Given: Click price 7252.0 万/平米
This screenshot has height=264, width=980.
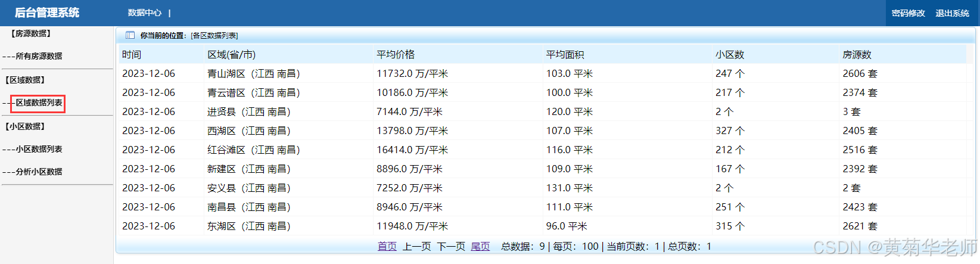Looking at the screenshot, I should [409, 188].
